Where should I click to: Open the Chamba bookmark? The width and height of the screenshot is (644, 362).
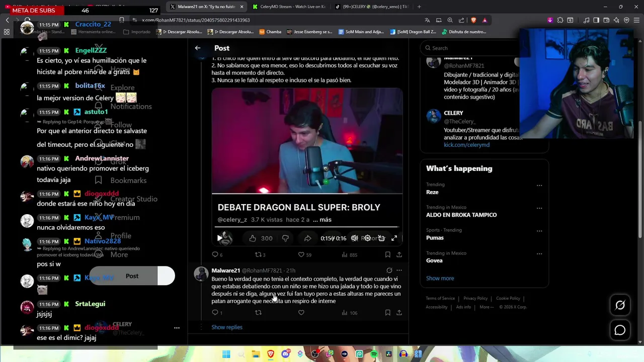point(270,32)
